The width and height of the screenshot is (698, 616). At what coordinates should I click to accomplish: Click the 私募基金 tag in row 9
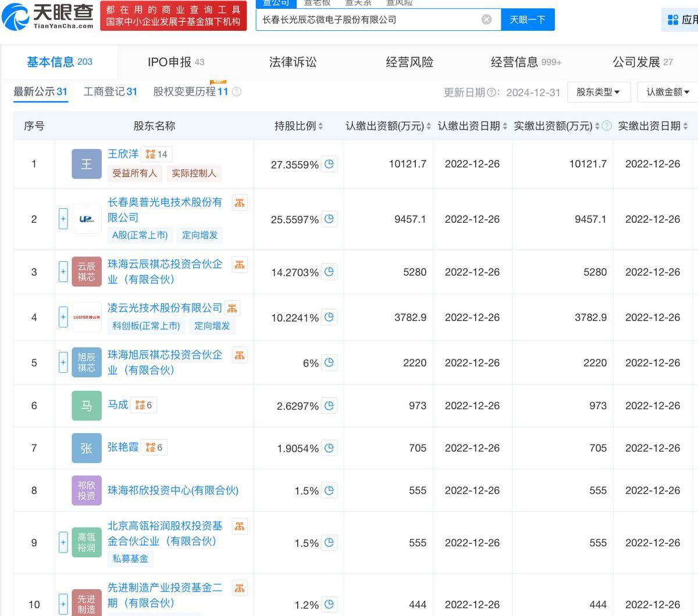(130, 559)
